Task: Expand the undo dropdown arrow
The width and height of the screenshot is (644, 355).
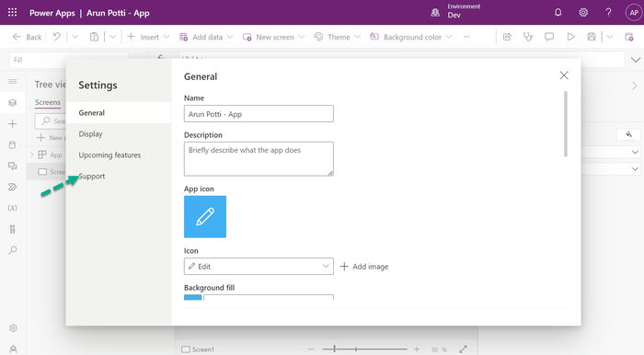Action: [x=75, y=37]
